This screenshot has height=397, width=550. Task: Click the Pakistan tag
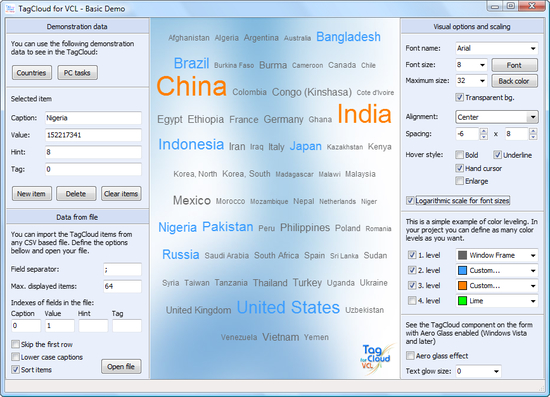[228, 227]
